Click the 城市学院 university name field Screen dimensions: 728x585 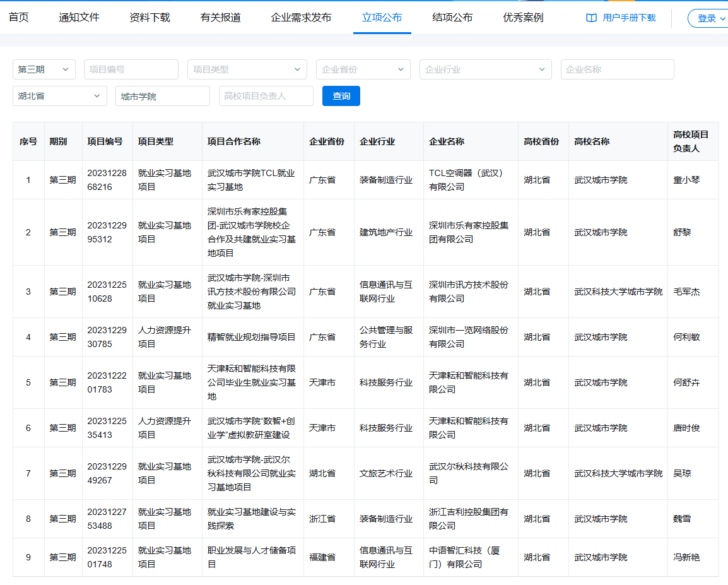(162, 96)
